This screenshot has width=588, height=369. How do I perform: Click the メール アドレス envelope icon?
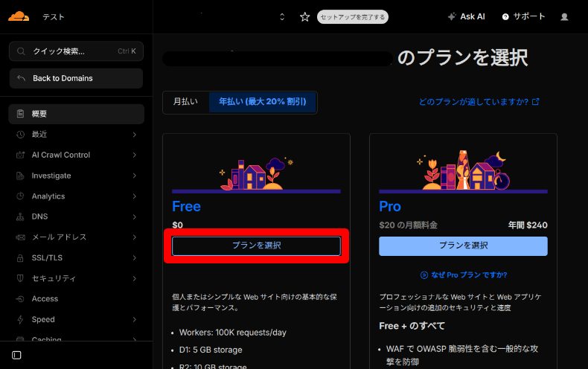click(20, 237)
